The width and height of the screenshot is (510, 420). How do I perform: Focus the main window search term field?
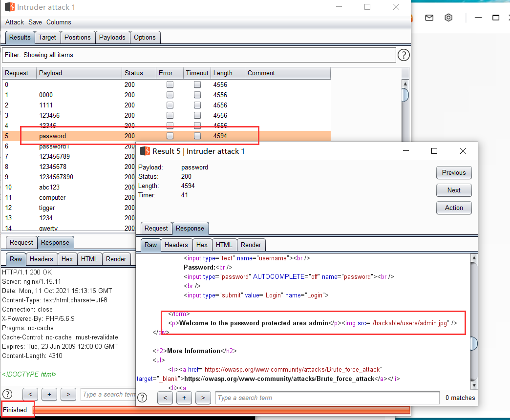pos(108,394)
